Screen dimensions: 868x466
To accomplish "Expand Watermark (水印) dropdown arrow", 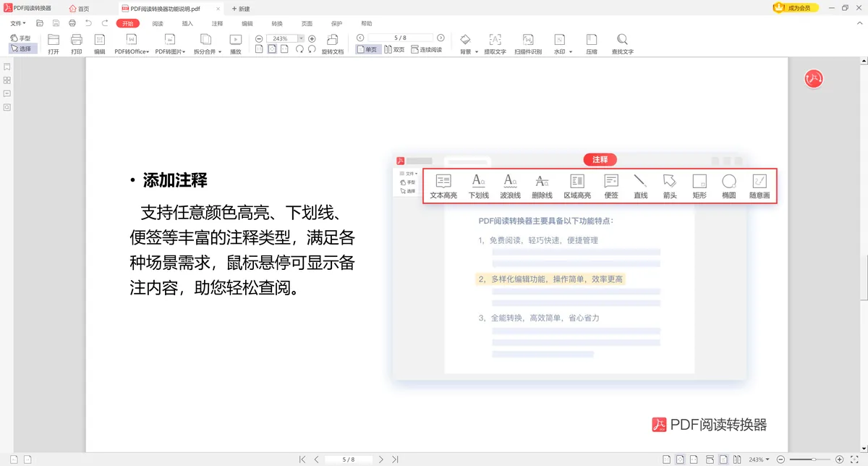I will 571,52.
